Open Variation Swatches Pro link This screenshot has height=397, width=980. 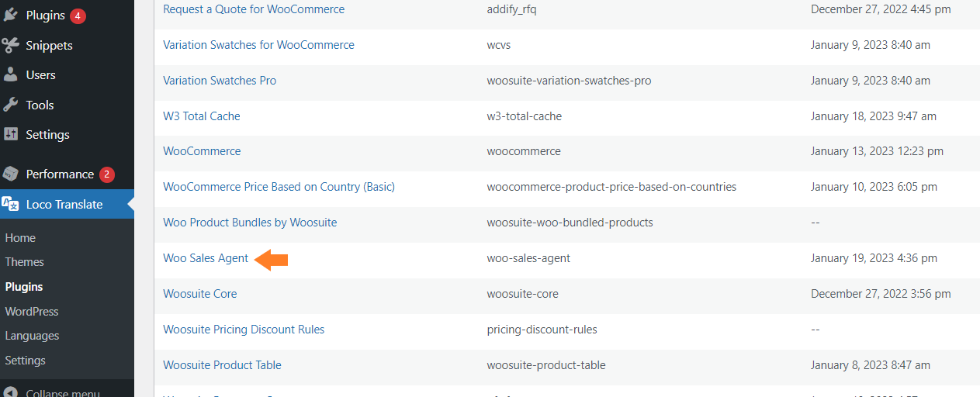(220, 81)
